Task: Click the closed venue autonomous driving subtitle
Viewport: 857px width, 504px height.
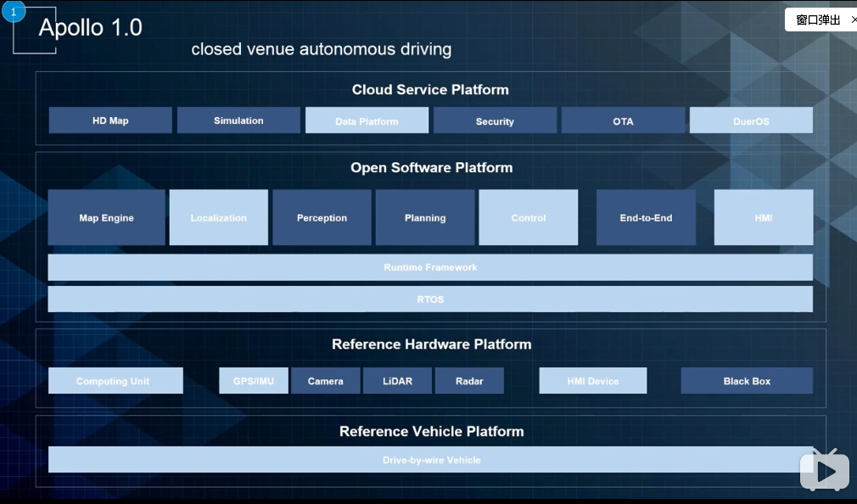Action: tap(322, 49)
